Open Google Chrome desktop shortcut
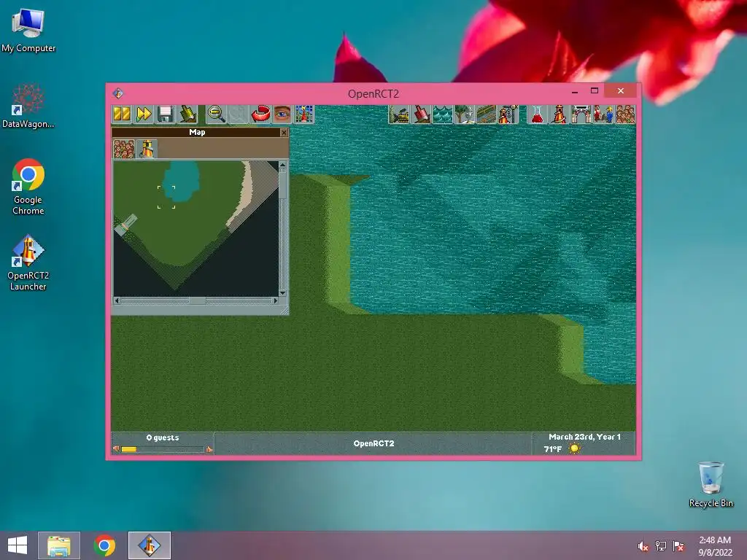 [28, 187]
